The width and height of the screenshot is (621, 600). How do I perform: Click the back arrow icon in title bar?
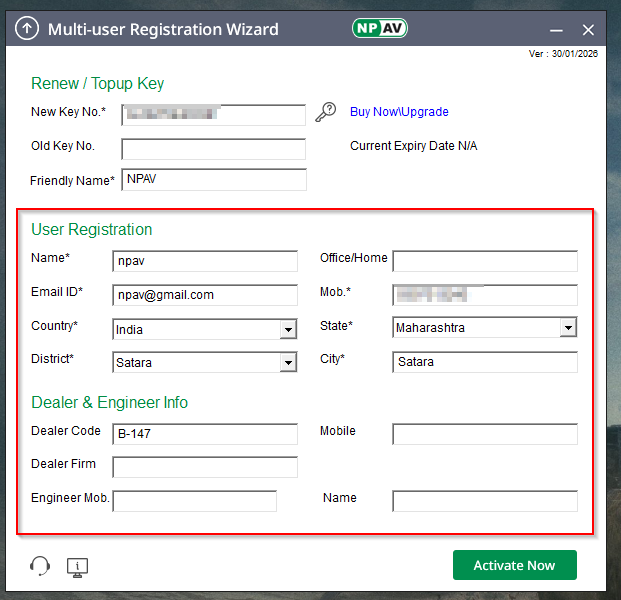point(29,29)
